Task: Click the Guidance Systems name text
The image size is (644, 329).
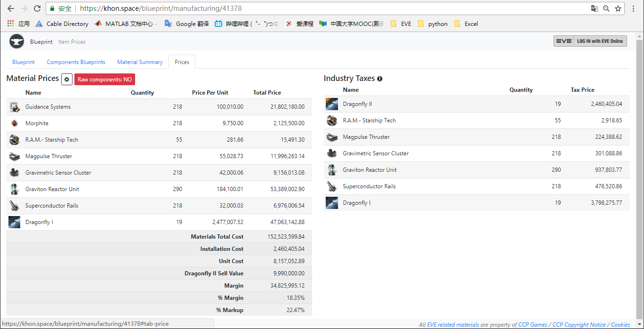Action: point(48,107)
